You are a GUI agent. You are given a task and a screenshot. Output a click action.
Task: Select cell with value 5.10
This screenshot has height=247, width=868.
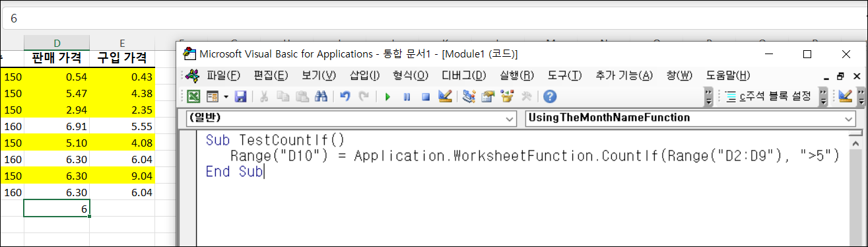click(x=57, y=142)
